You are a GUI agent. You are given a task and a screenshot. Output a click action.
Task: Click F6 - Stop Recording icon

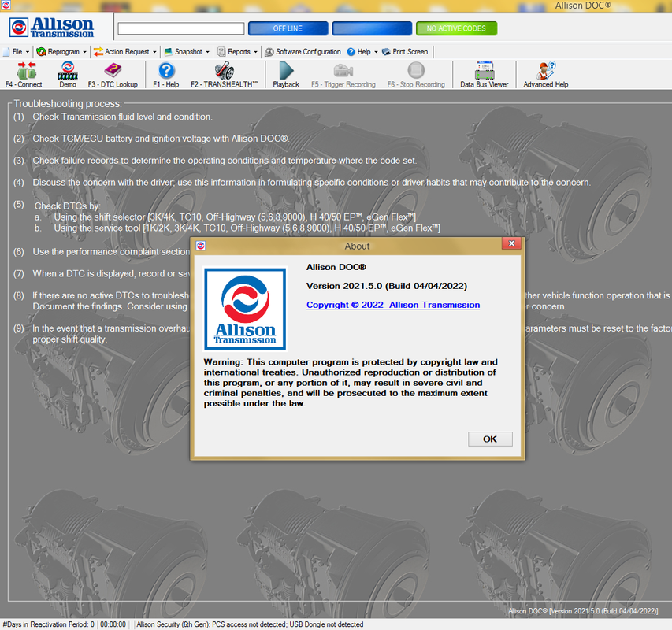click(416, 70)
